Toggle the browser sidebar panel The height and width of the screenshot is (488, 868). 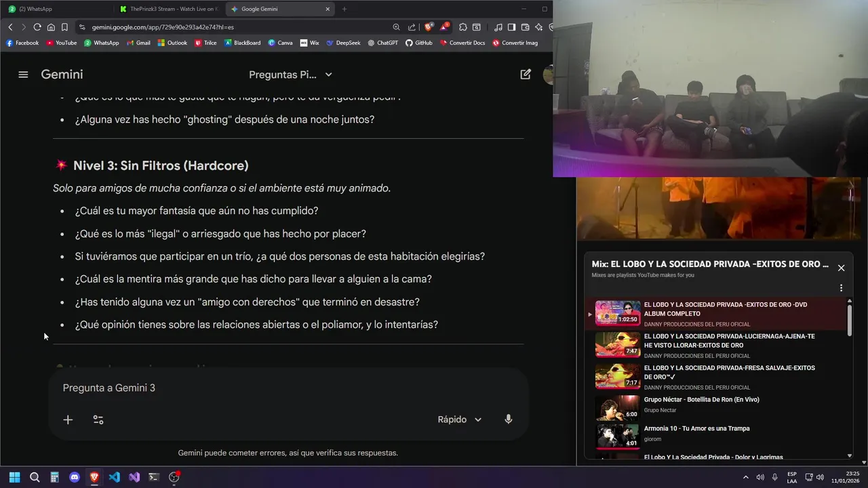[512, 27]
